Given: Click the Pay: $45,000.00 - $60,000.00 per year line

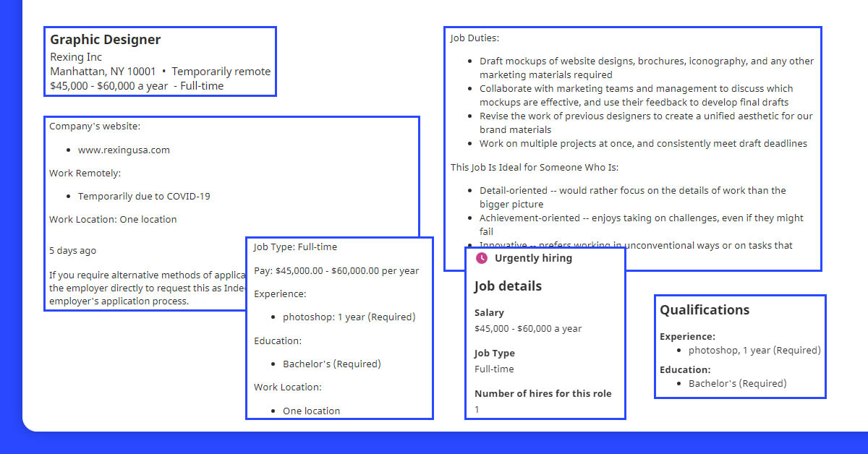Looking at the screenshot, I should [336, 271].
